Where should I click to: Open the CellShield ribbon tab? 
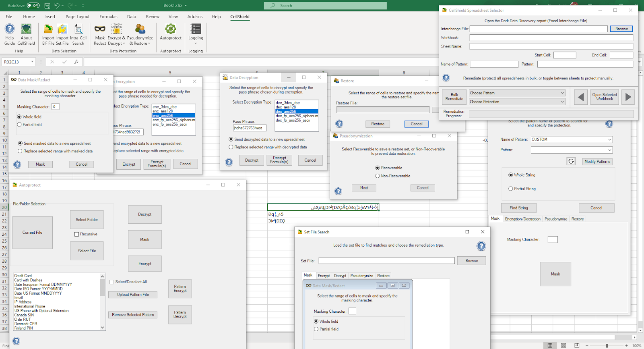tap(240, 17)
